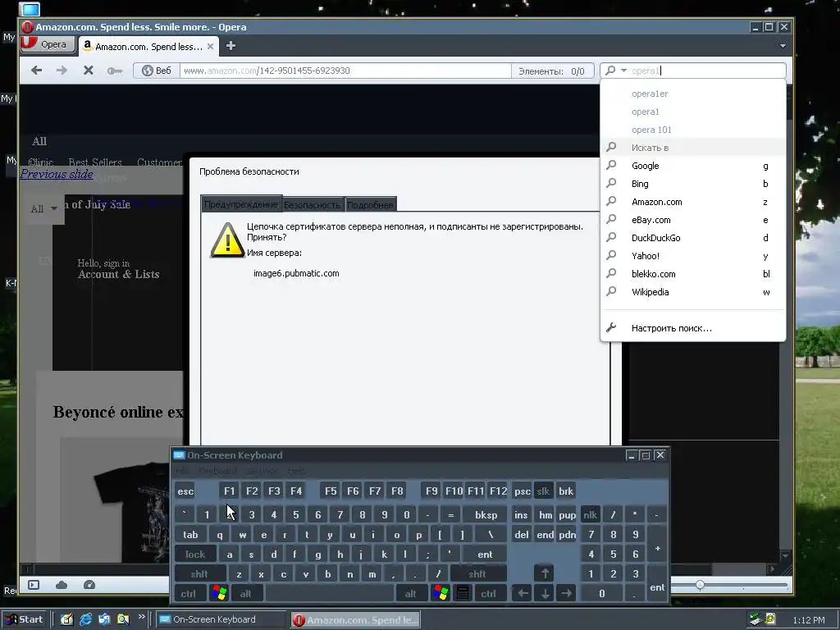Click the wrench icon beside Настроить поиск
Screen dimensions: 840x630
[611, 327]
